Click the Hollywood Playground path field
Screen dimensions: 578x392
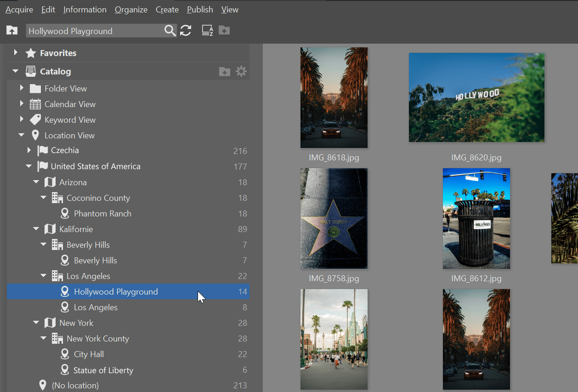tap(94, 31)
